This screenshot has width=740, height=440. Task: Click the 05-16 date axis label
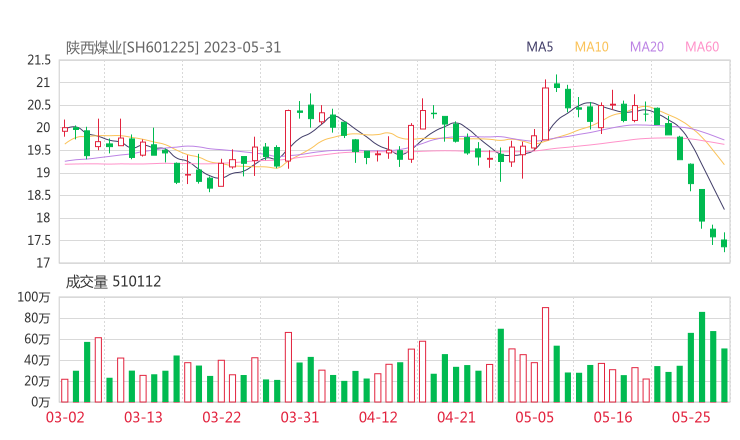pos(613,417)
